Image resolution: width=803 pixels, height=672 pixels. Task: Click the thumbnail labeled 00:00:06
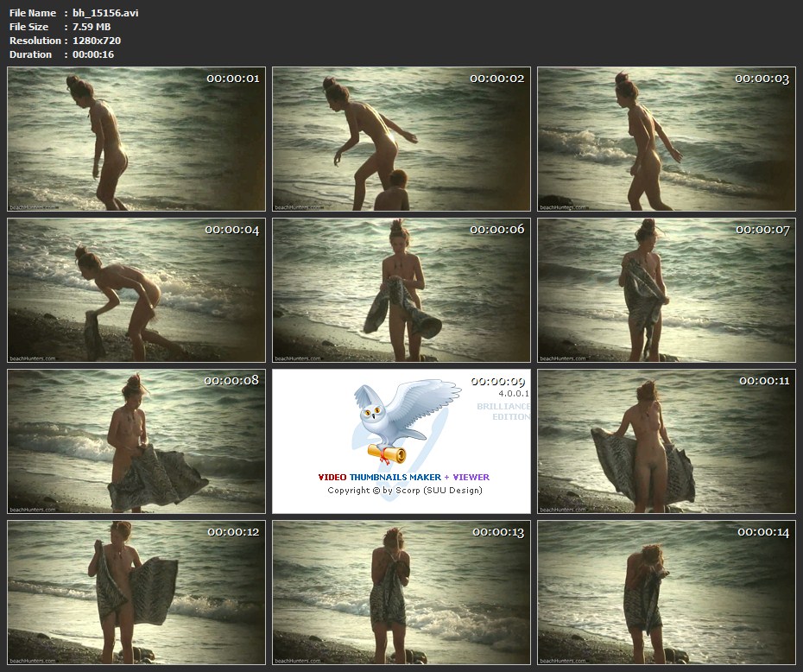pyautogui.click(x=401, y=290)
